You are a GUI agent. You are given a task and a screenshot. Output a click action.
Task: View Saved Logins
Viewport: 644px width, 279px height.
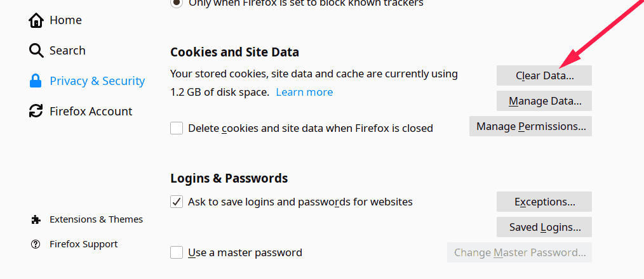point(544,227)
